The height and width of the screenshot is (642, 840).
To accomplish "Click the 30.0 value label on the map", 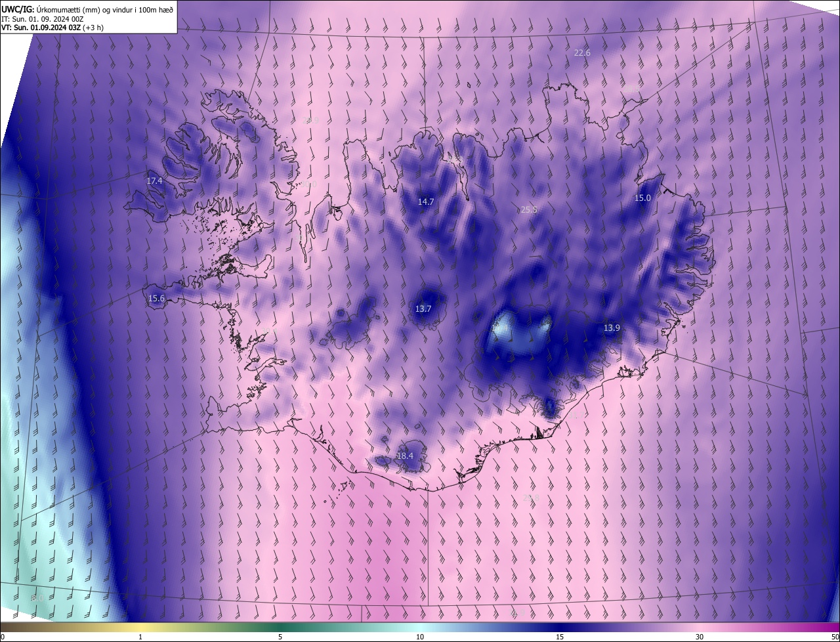I will point(309,184).
